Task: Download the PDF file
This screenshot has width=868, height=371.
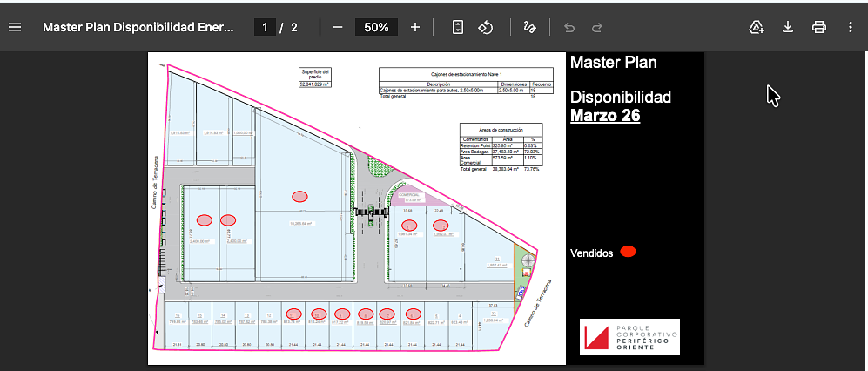Action: coord(788,27)
